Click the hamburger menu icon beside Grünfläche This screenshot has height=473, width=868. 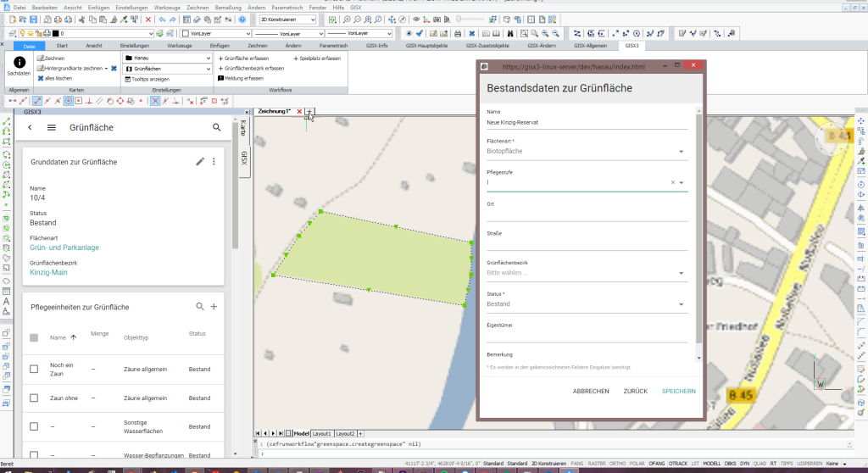click(x=52, y=127)
